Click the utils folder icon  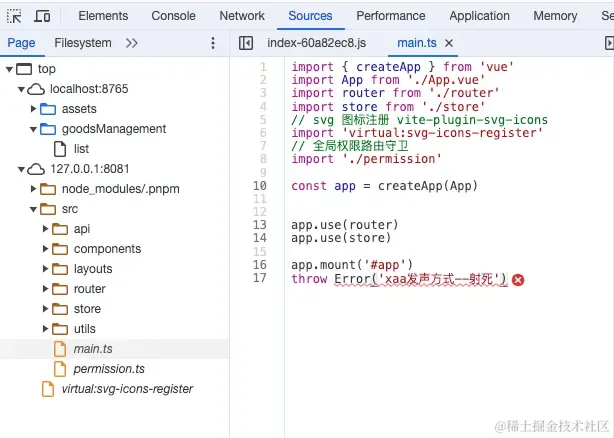60,329
